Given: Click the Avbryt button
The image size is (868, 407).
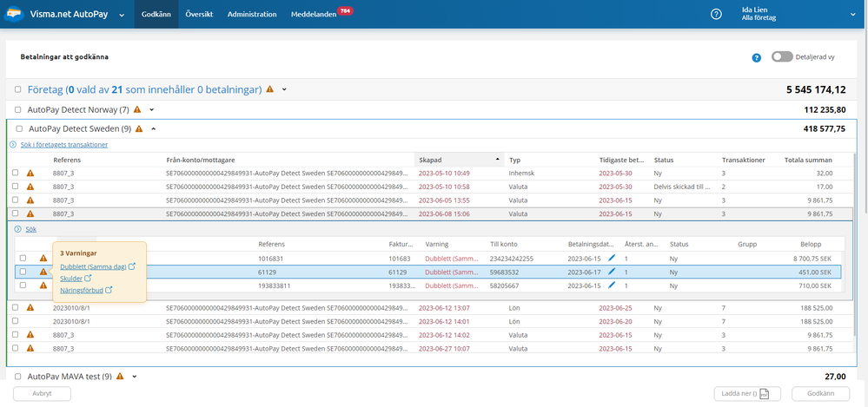Looking at the screenshot, I should tap(42, 393).
